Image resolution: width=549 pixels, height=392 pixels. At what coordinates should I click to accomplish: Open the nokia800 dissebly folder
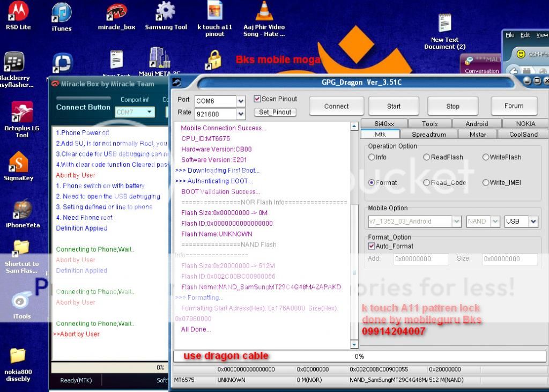tap(18, 364)
